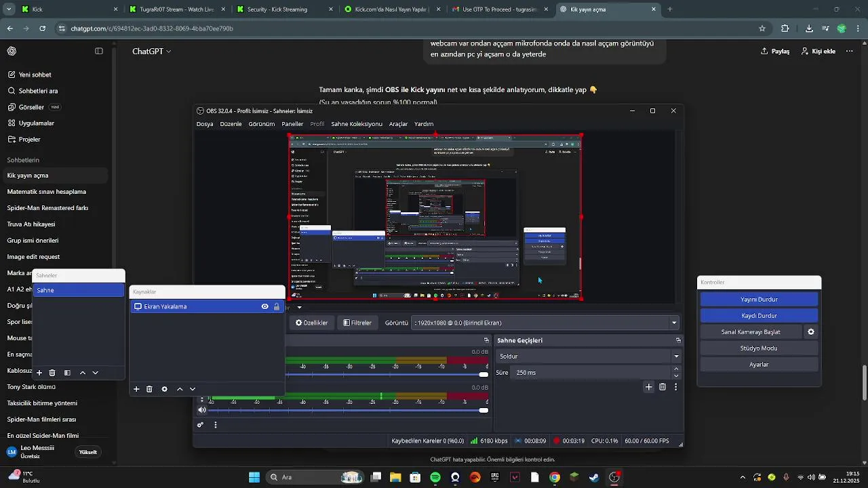Switch to Security - Kick Streaming tab
The image size is (868, 488).
283,9
